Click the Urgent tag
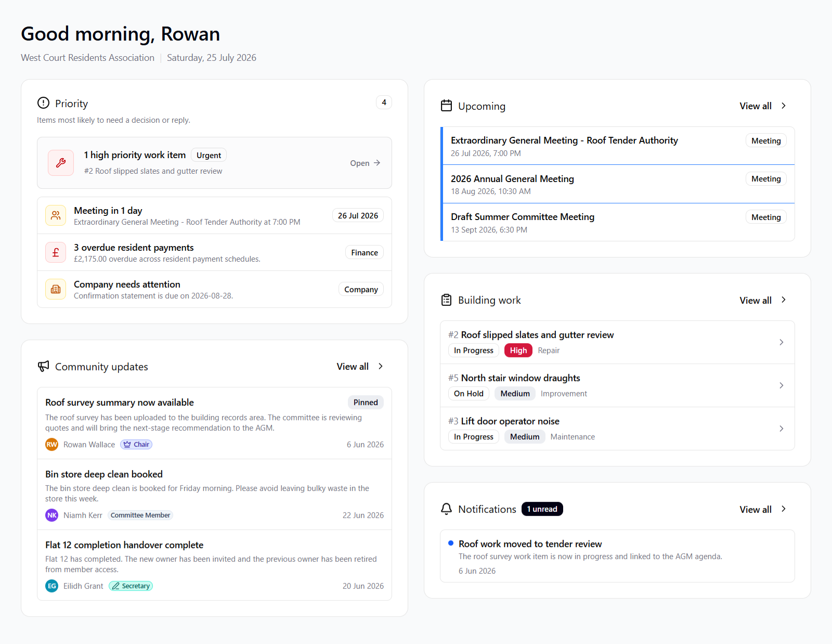This screenshot has height=644, width=832. [209, 155]
